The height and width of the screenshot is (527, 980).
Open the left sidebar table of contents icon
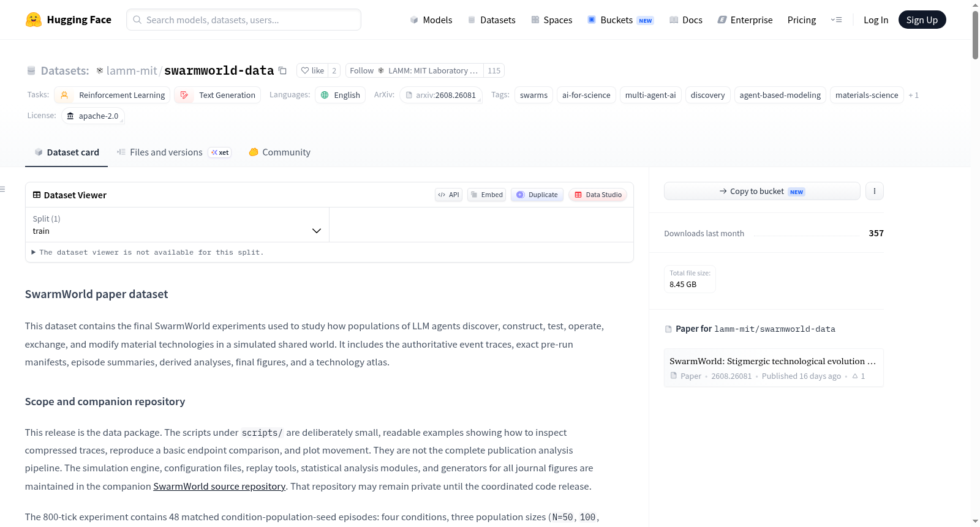coord(3,189)
